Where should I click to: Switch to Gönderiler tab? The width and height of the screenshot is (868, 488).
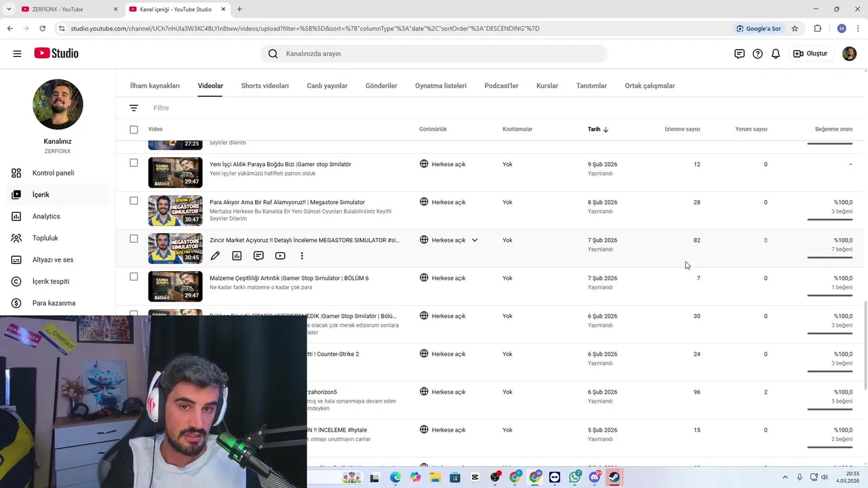click(x=381, y=85)
